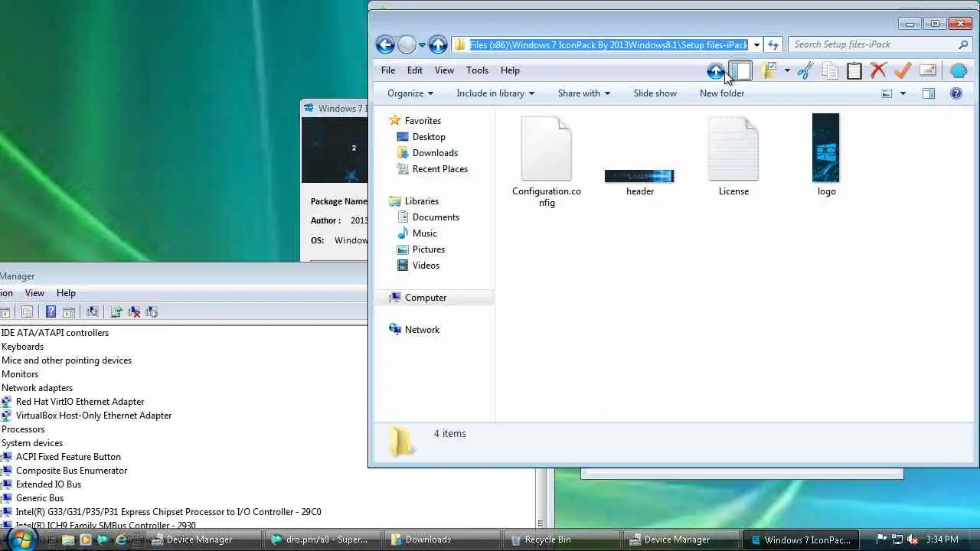Select Downloads under Favorites
The image size is (980, 551).
[427, 153]
